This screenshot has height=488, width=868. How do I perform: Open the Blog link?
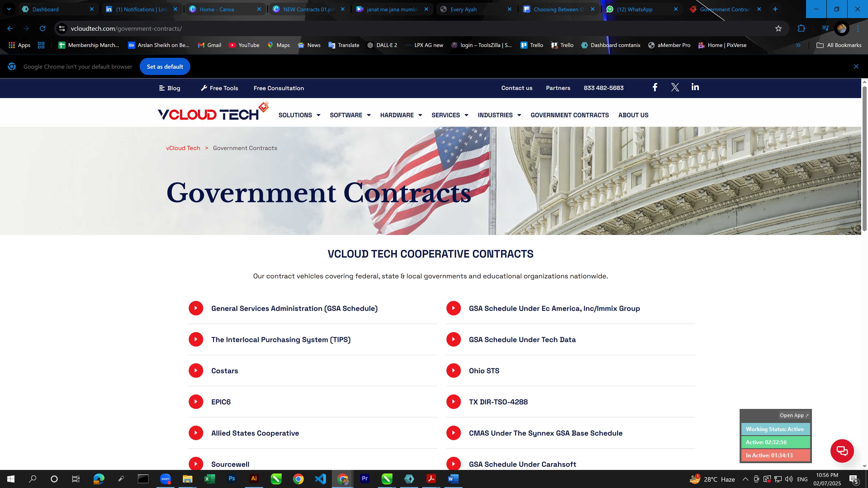point(170,88)
